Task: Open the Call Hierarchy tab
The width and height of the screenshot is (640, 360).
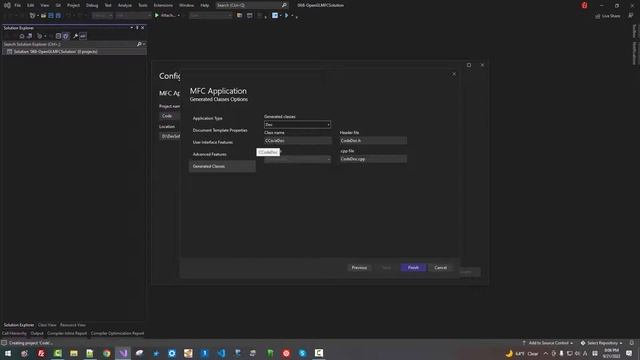Action: [14, 333]
